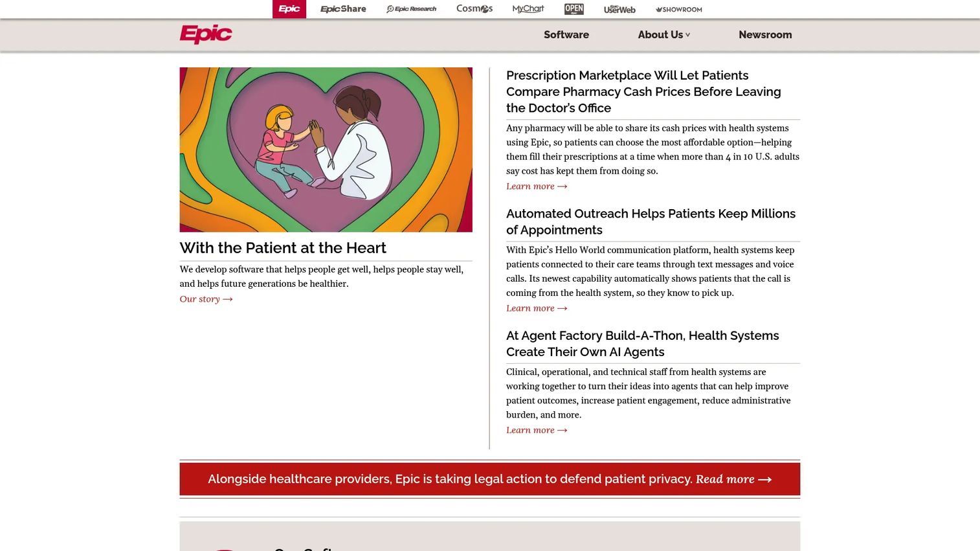Open the Cosmos logo link
Viewport: 980px width, 551px height.
click(474, 8)
